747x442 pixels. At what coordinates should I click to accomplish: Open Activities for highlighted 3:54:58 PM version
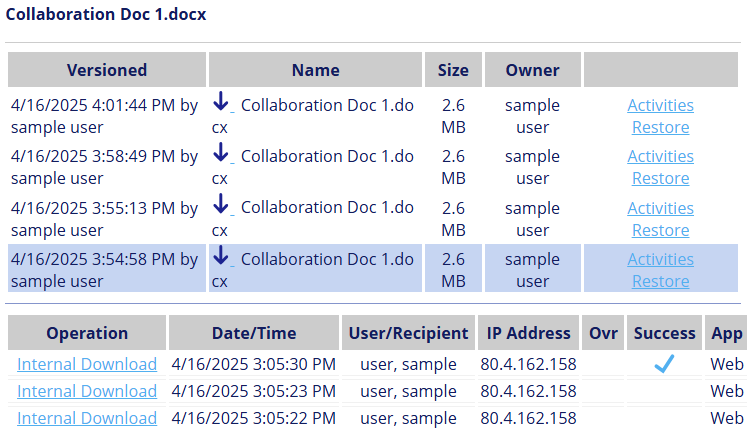click(x=660, y=259)
